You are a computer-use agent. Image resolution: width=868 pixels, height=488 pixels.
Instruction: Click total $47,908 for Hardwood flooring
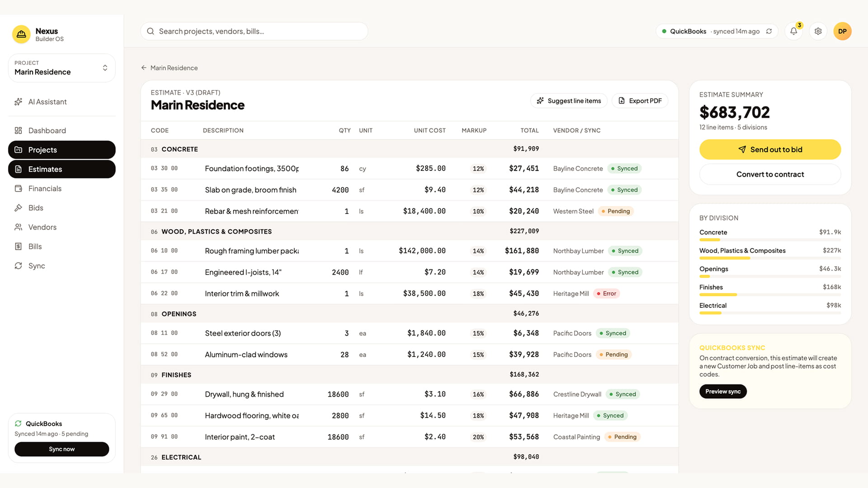click(x=524, y=415)
